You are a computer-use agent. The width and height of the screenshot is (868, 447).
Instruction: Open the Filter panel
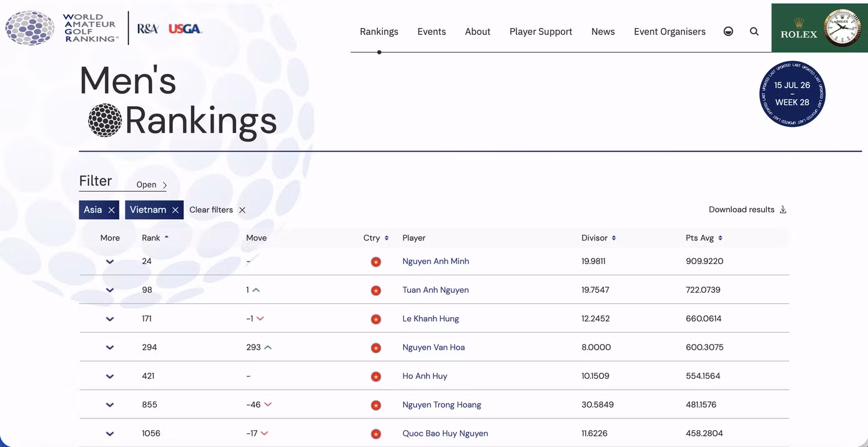pyautogui.click(x=152, y=185)
